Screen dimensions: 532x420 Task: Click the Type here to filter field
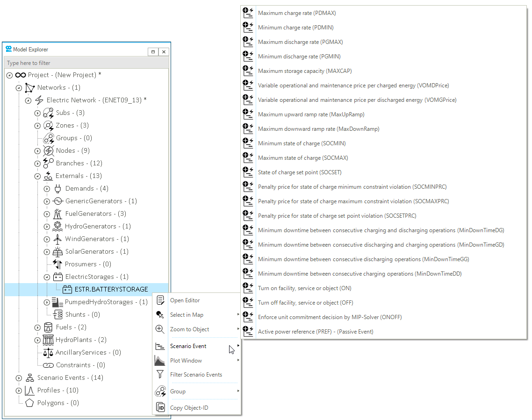[x=86, y=63]
